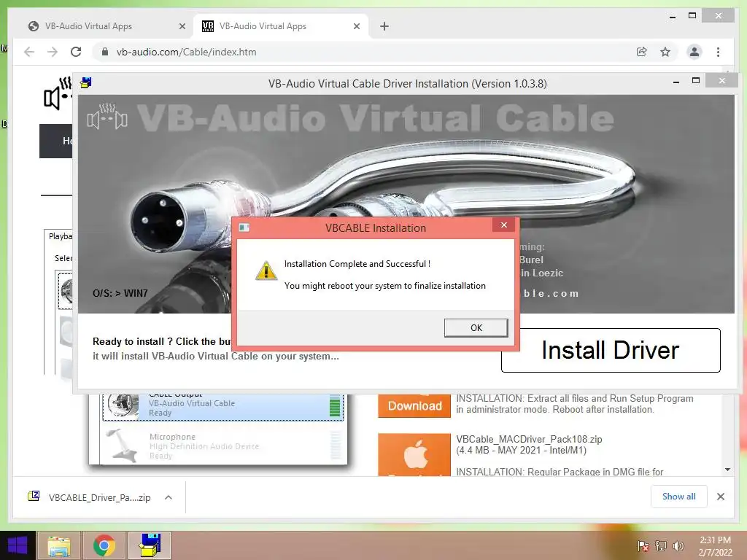Screen dimensions: 747x560
Task: Click the dialog title bar icon
Action: coord(244,227)
